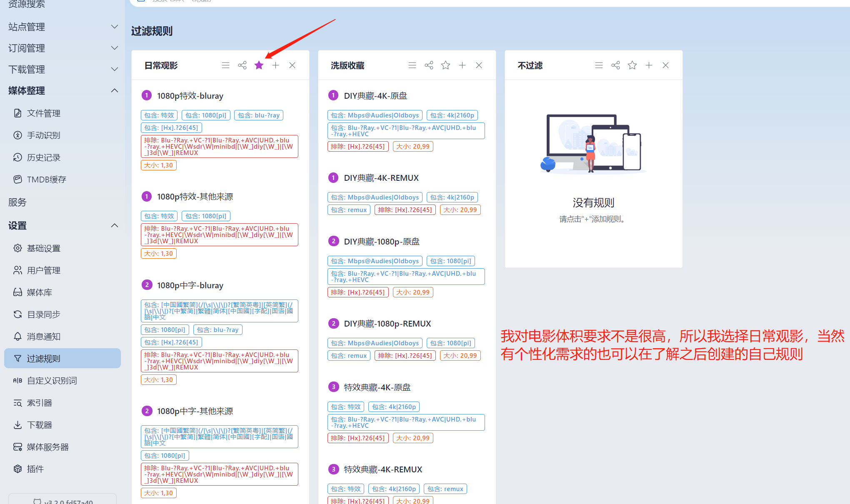Open 手动识别 in the sidebar
Image resolution: width=850 pixels, height=504 pixels.
[x=62, y=135]
